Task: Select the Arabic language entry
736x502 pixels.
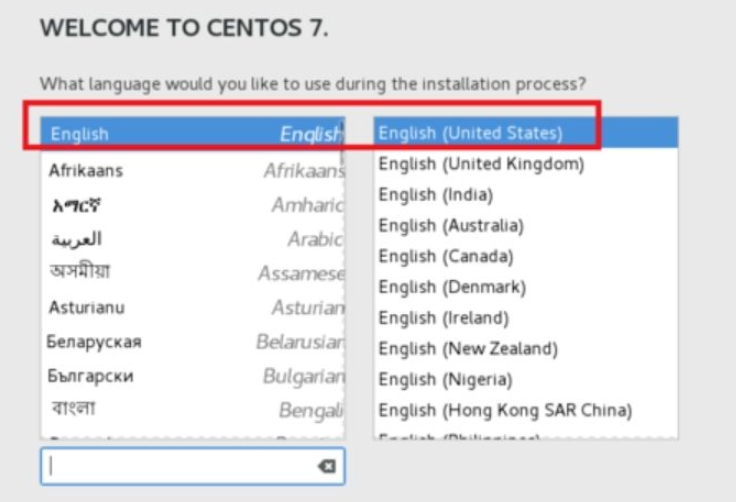Action: (x=190, y=240)
